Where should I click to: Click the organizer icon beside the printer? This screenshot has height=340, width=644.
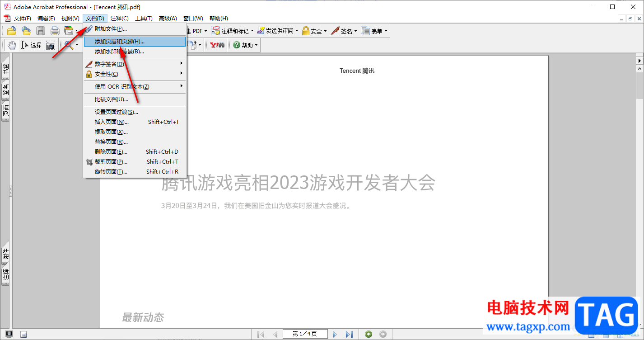point(69,31)
